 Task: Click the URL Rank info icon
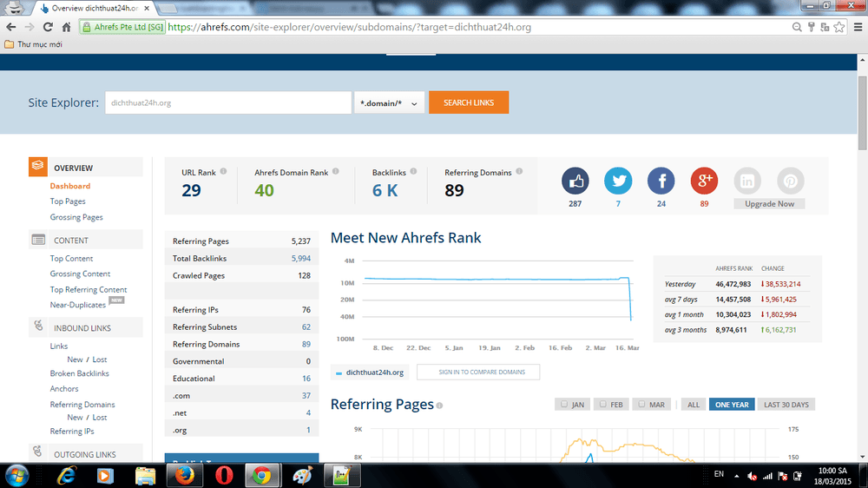(223, 172)
